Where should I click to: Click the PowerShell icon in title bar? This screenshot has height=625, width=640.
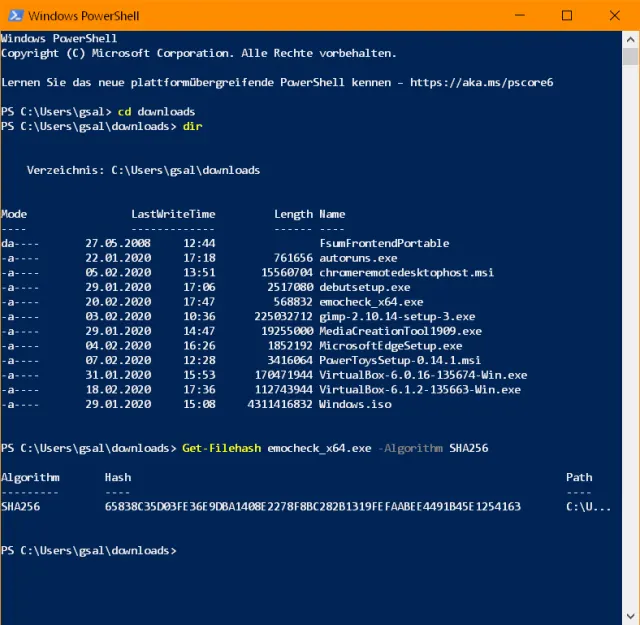[14, 15]
